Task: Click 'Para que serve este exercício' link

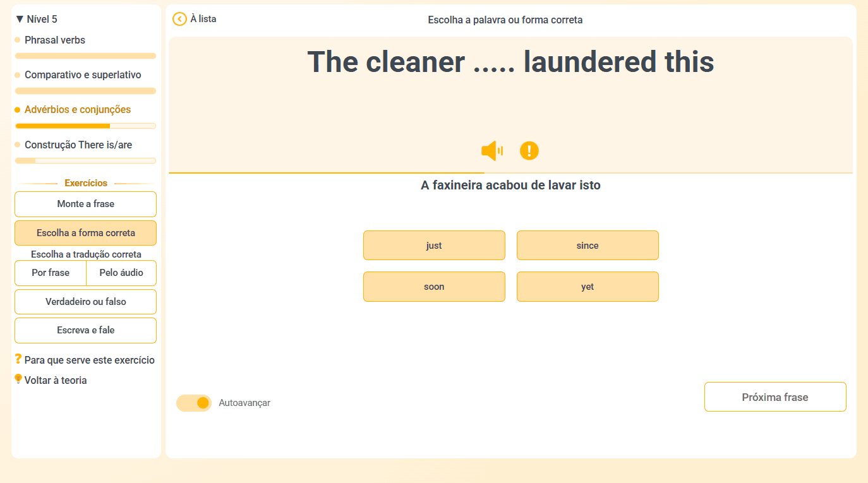Action: pyautogui.click(x=90, y=360)
